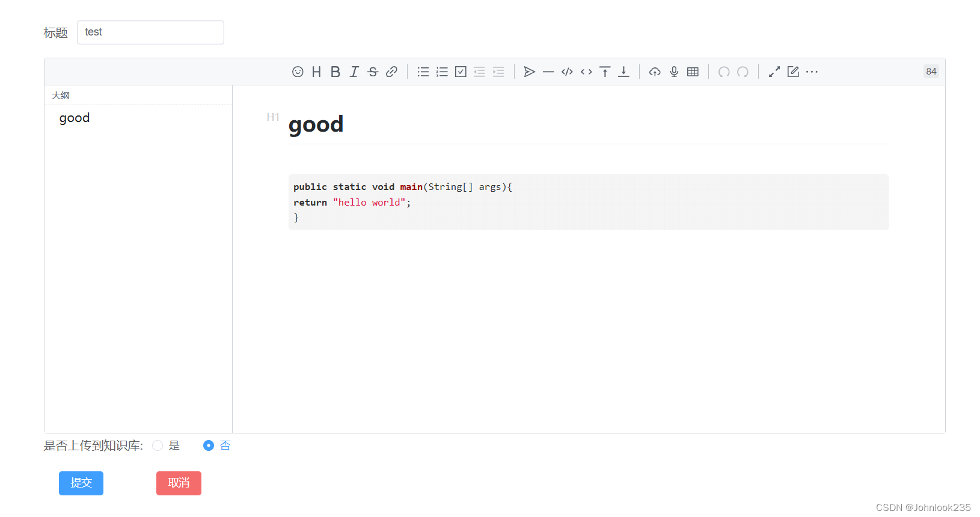Insert an ordered numbered list

(442, 72)
